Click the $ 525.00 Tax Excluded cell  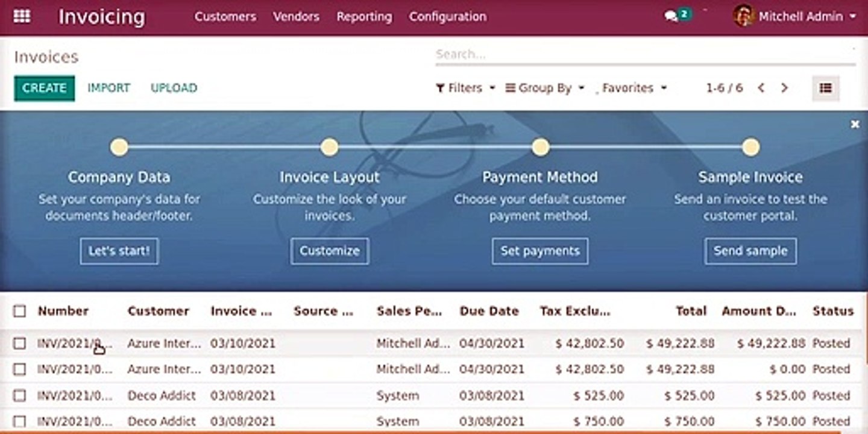coord(599,395)
